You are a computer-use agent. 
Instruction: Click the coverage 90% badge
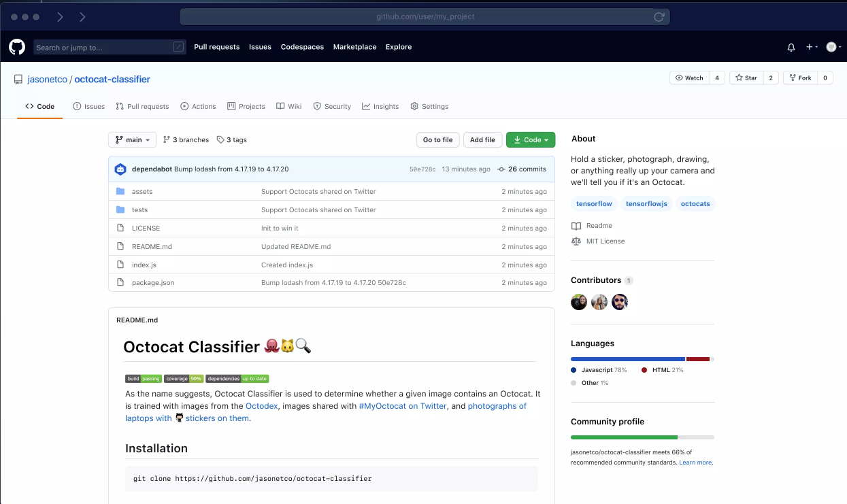(x=184, y=379)
